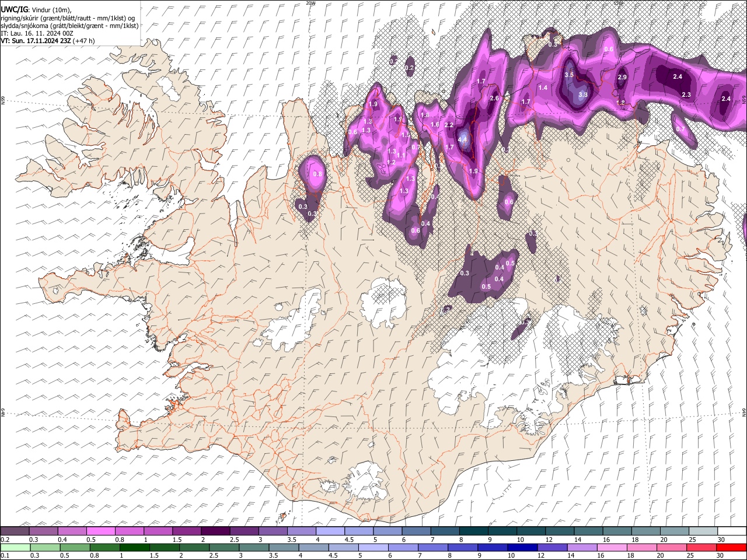Click the 1.6 value on the map

tap(435, 124)
